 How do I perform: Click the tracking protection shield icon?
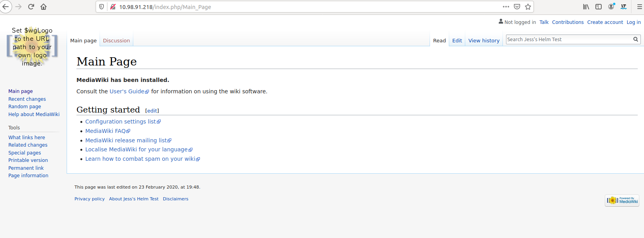click(102, 7)
